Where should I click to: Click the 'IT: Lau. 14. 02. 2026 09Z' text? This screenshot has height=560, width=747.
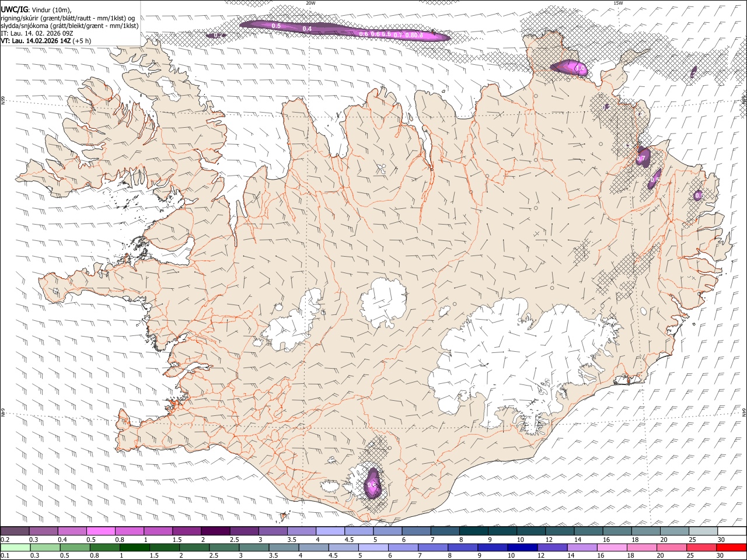36,33
